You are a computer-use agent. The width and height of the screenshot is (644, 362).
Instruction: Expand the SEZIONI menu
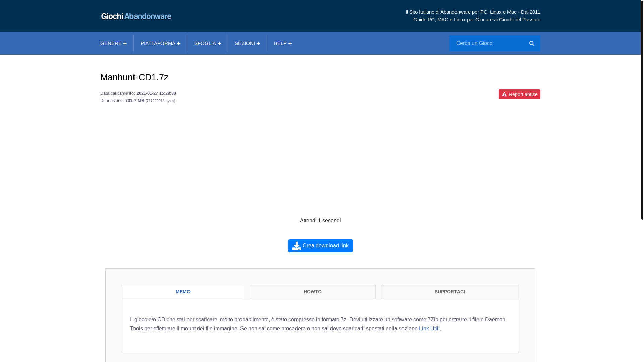point(247,43)
